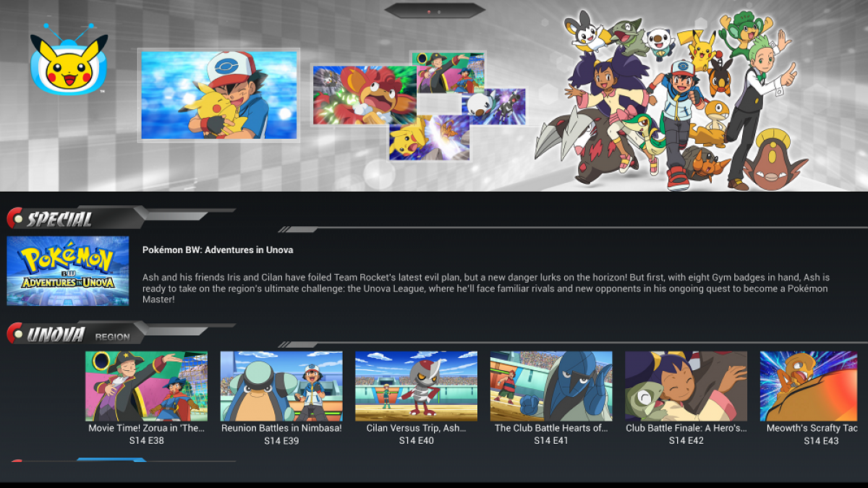Select the Ash hugging Pikachu featured image
The height and width of the screenshot is (488, 868).
pos(219,95)
